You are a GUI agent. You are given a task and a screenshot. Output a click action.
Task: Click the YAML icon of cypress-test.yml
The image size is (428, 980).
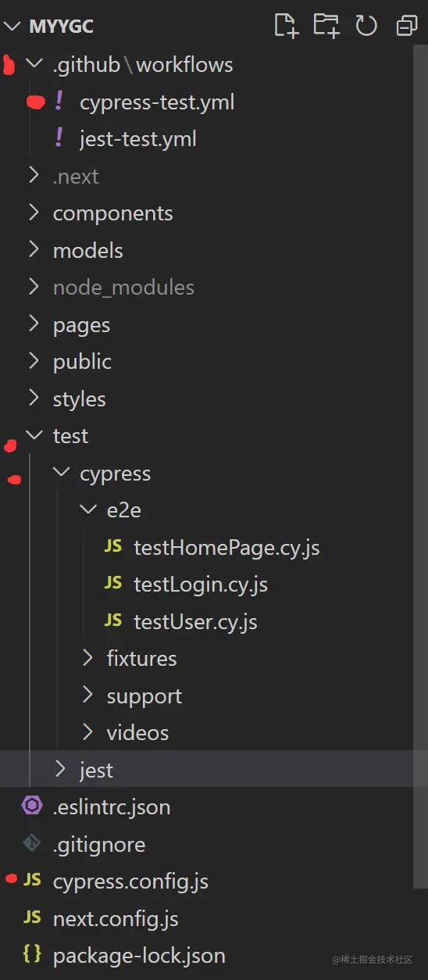pos(59,102)
